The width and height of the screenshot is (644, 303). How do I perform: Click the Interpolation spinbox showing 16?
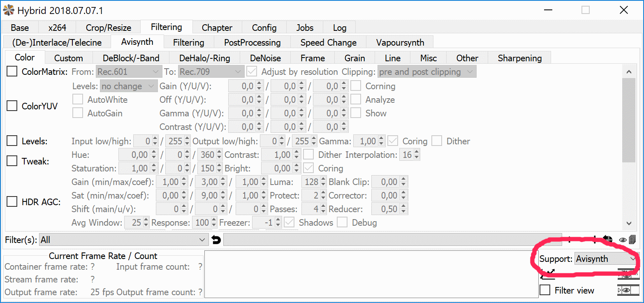coord(410,155)
